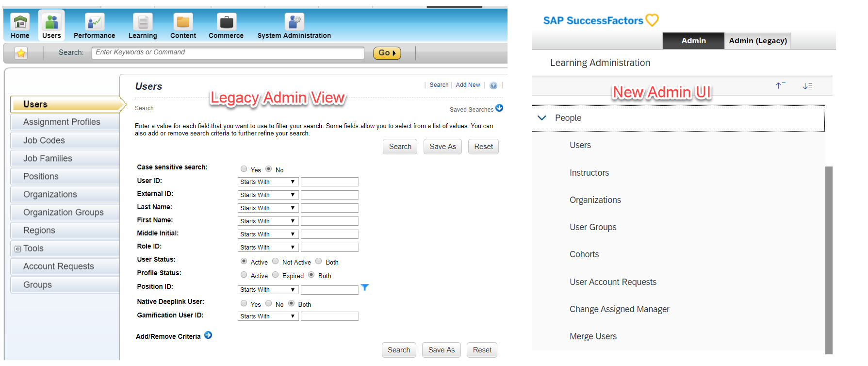The image size is (868, 366).
Task: Select Profile Status Expired radio
Action: click(275, 275)
